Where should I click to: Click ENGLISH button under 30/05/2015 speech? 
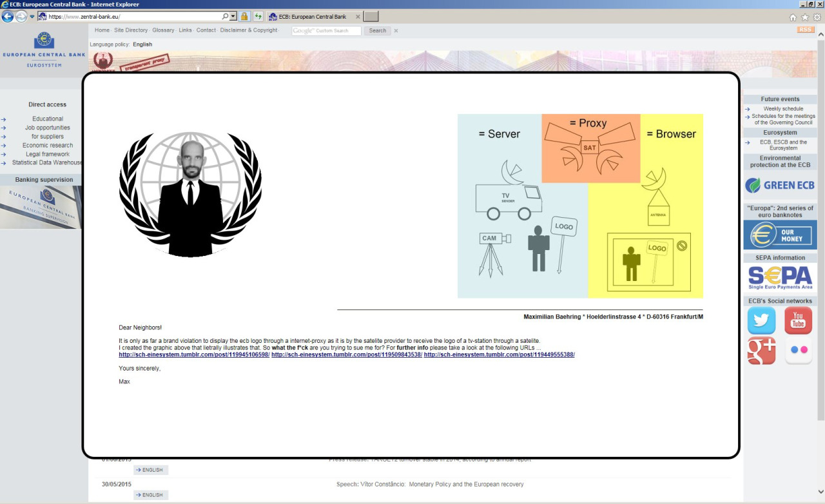[151, 495]
